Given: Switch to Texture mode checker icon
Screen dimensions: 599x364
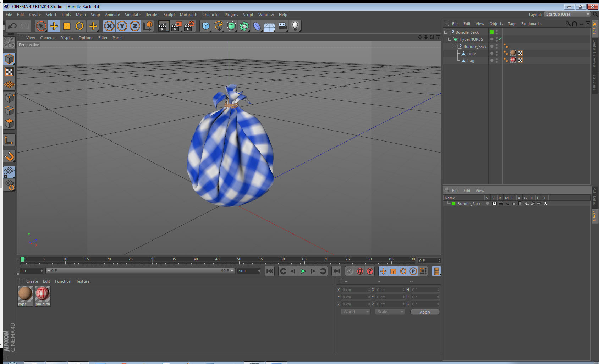Looking at the screenshot, I should [x=9, y=72].
